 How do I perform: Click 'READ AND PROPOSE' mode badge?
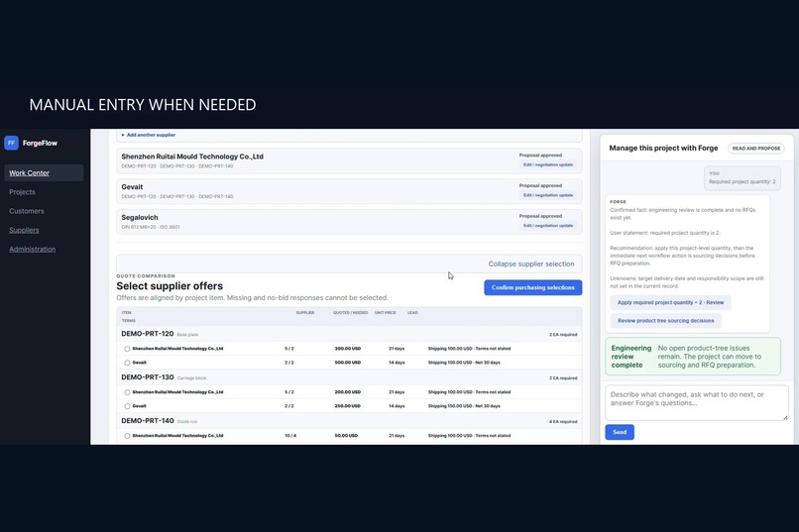pos(756,149)
